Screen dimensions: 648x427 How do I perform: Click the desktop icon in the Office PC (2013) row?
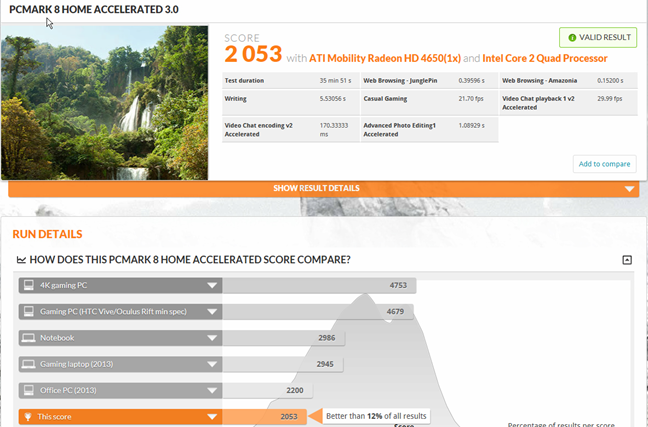click(29, 390)
